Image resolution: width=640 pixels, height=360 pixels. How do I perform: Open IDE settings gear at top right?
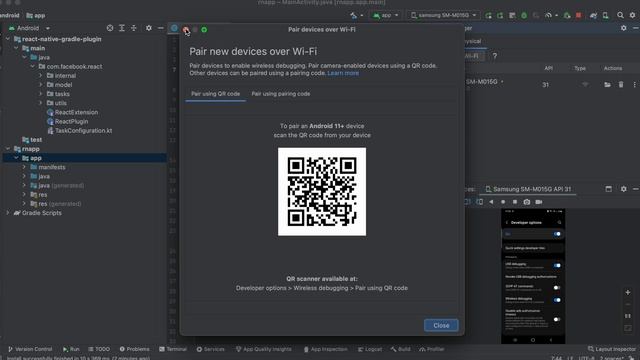click(x=632, y=16)
